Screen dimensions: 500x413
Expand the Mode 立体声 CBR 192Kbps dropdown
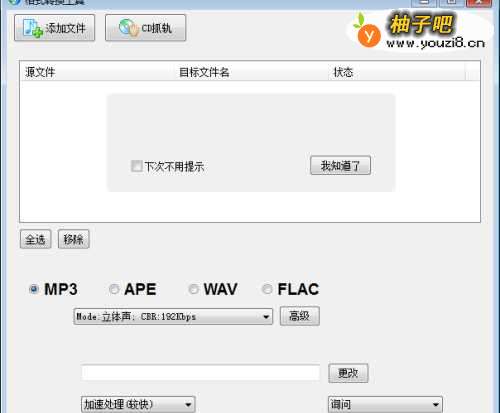click(173, 316)
